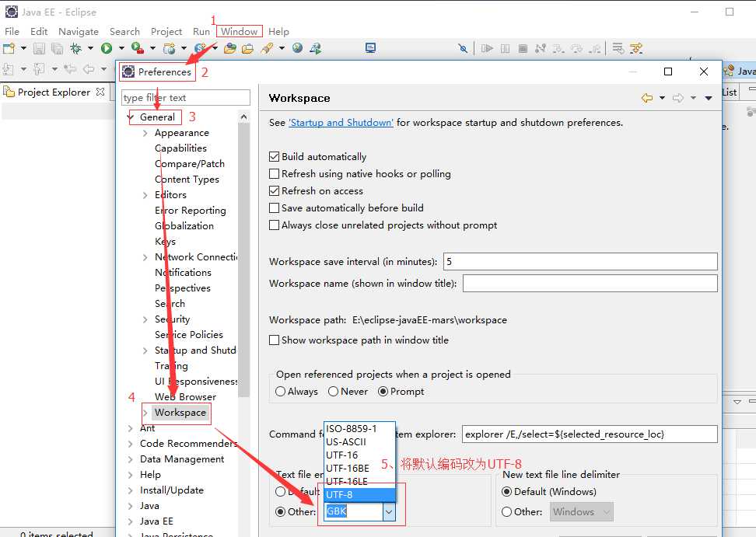This screenshot has width=756, height=537.
Task: Click the Open Type folder icon in toolbar
Action: coord(230,48)
